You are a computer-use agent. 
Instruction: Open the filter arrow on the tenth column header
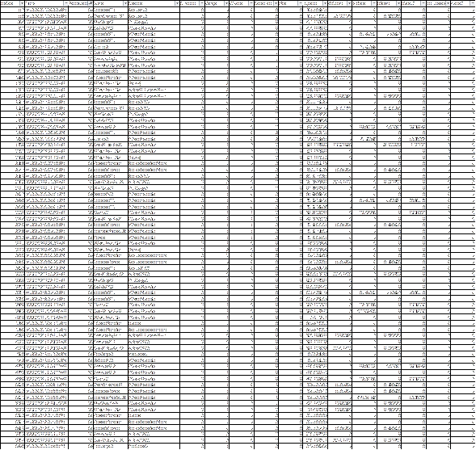pyautogui.click(x=301, y=3)
